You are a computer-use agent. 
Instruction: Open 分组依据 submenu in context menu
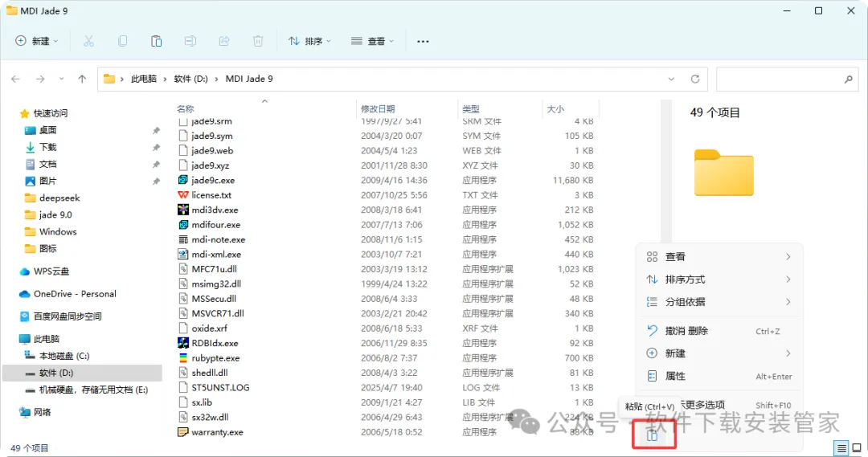pyautogui.click(x=719, y=302)
